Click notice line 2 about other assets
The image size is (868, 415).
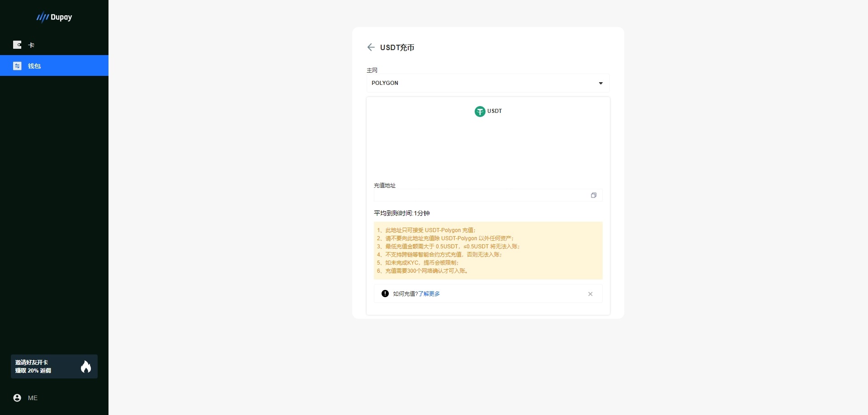445,238
